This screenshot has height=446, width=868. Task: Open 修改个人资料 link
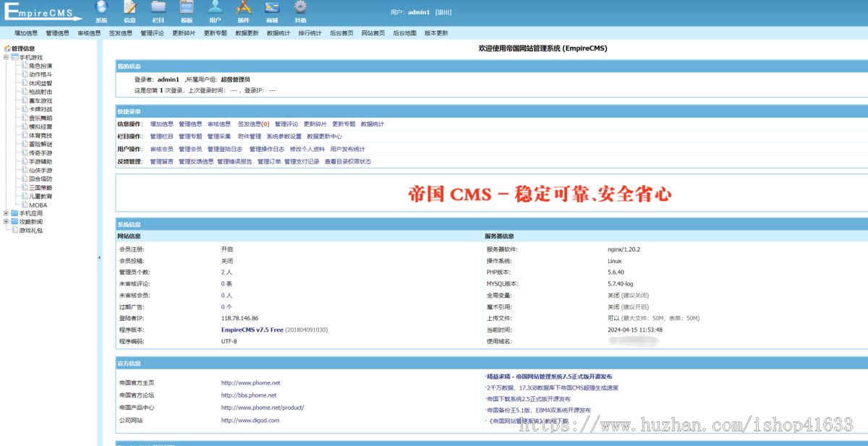(307, 149)
